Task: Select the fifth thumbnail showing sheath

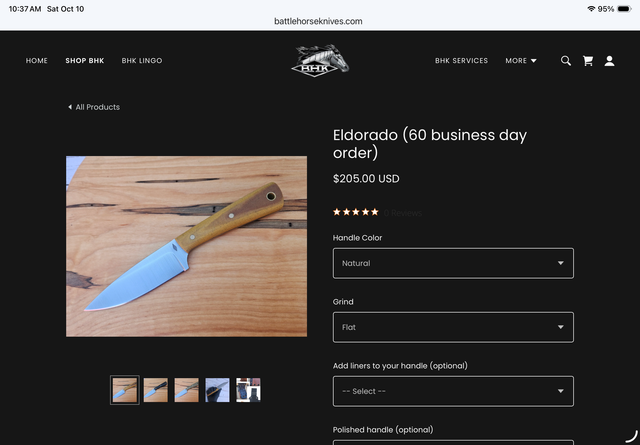Action: (x=248, y=390)
